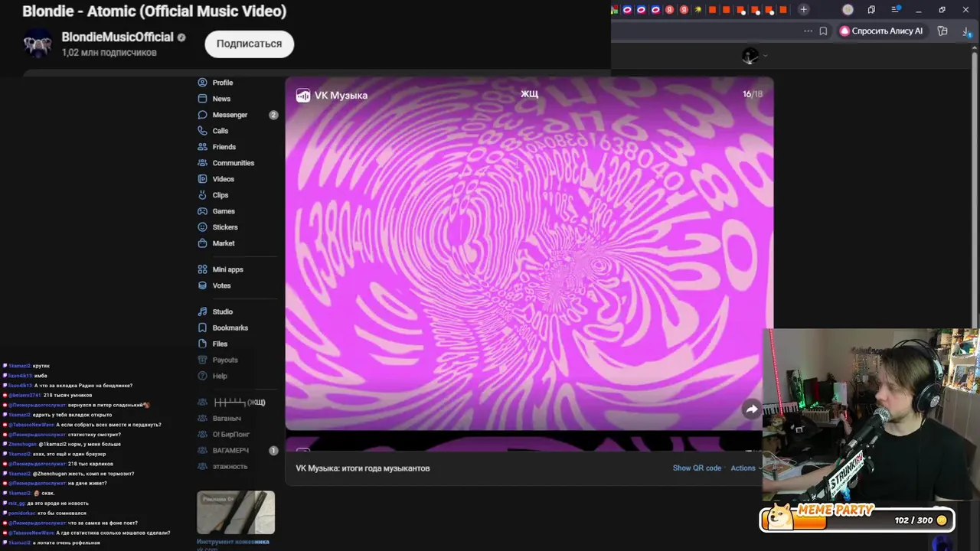Click Спросить Алису AI button
Image resolution: width=980 pixels, height=551 pixels.
click(881, 31)
